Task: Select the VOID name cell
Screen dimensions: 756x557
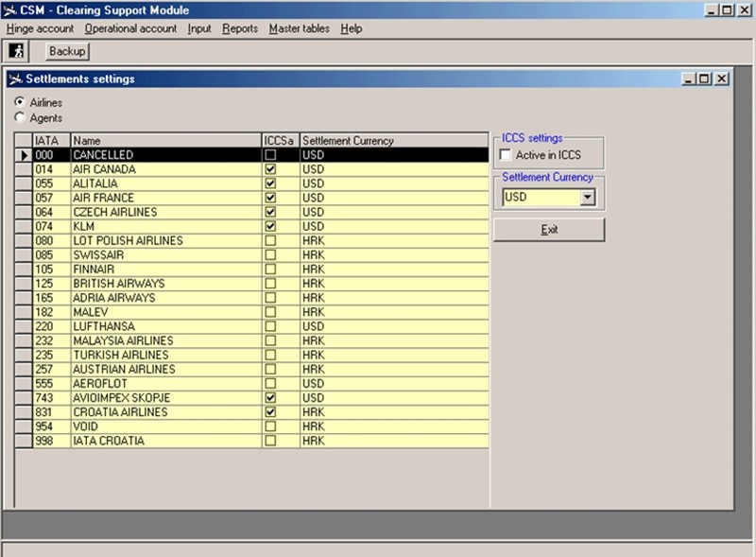Action: [x=166, y=426]
